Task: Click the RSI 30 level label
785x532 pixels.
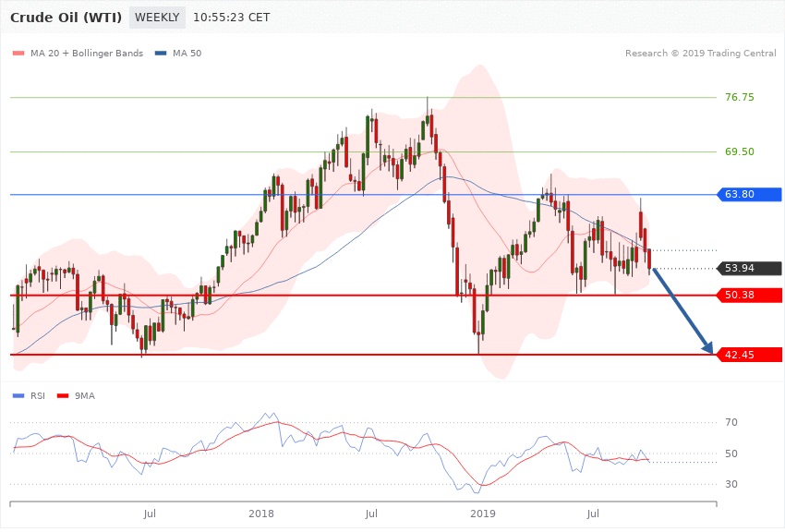Action: click(731, 484)
